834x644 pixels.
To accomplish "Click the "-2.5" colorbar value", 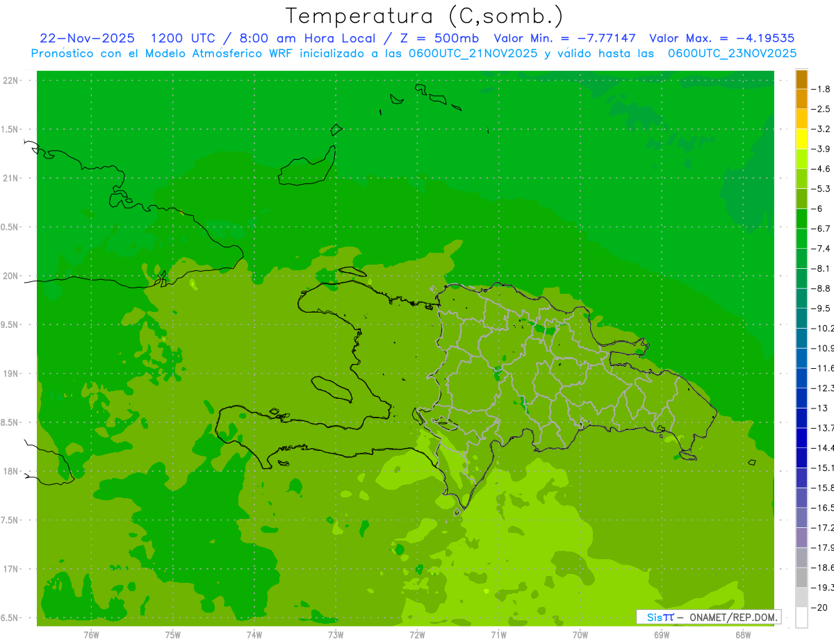I will coord(821,109).
